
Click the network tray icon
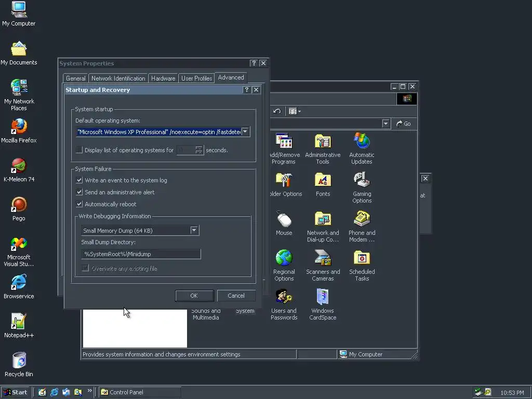[x=478, y=392]
